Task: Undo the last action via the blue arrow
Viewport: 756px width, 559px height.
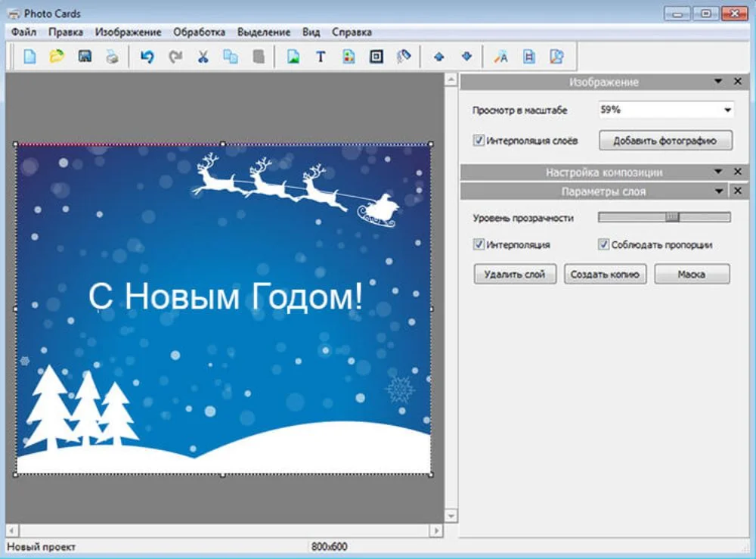Action: coord(147,57)
